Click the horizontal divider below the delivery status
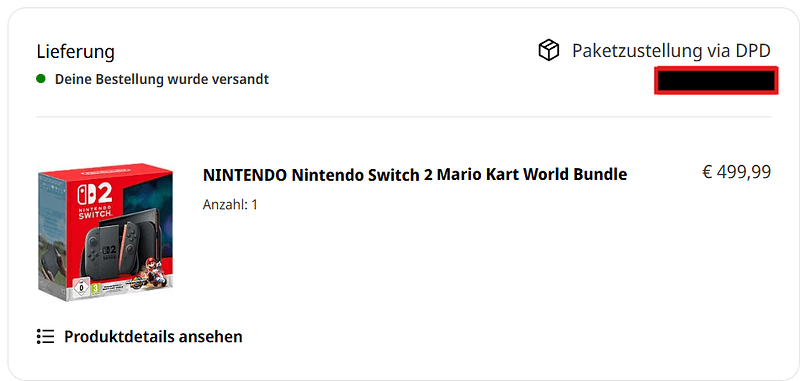The height and width of the screenshot is (381, 800). tap(403, 117)
